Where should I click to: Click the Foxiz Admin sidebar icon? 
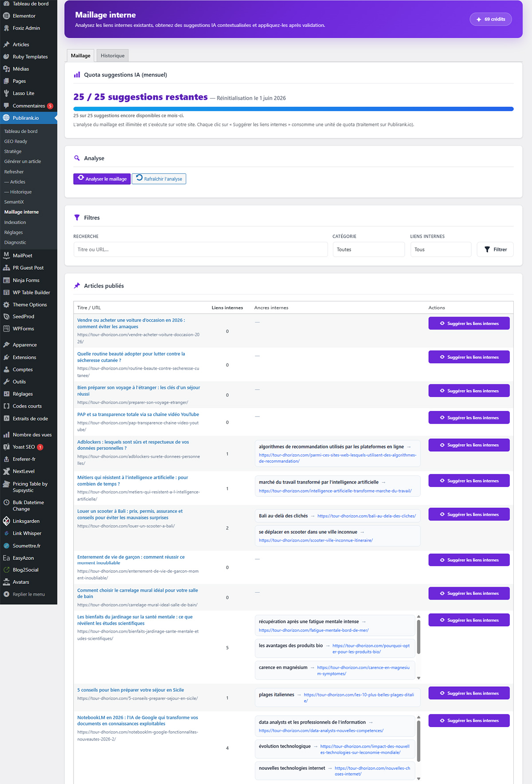pyautogui.click(x=6, y=28)
